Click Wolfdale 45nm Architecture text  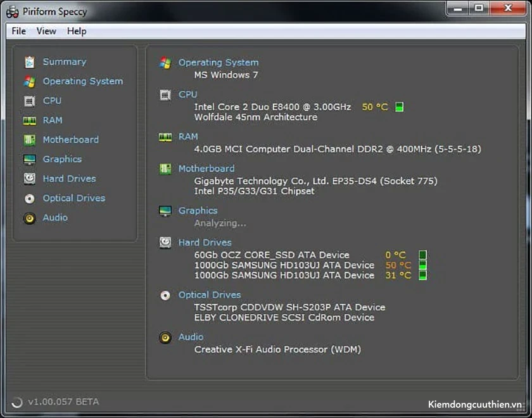[x=255, y=117]
